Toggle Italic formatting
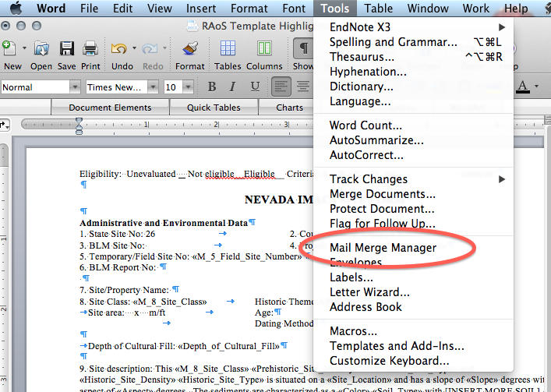 (232, 87)
